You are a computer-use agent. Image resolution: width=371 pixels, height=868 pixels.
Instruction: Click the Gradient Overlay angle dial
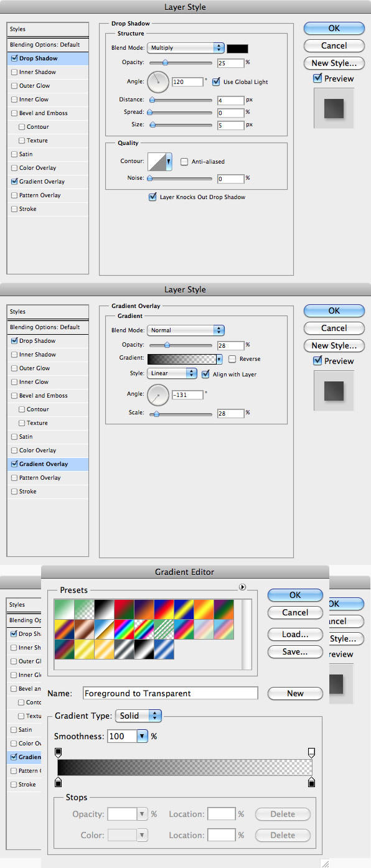pos(158,394)
